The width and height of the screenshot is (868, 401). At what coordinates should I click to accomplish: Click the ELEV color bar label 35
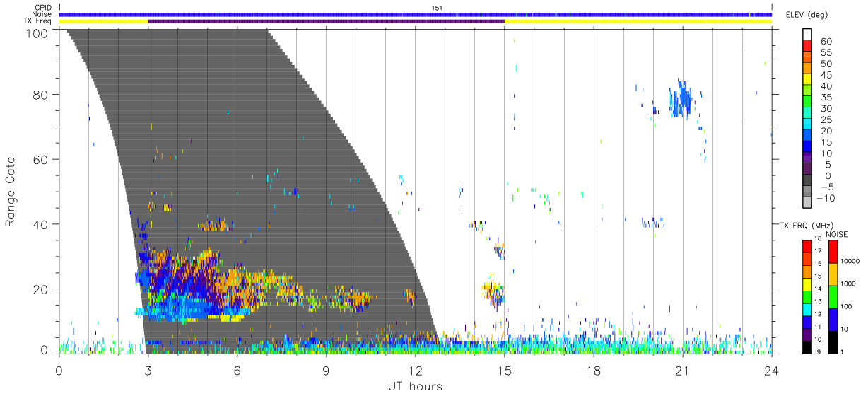click(x=826, y=97)
